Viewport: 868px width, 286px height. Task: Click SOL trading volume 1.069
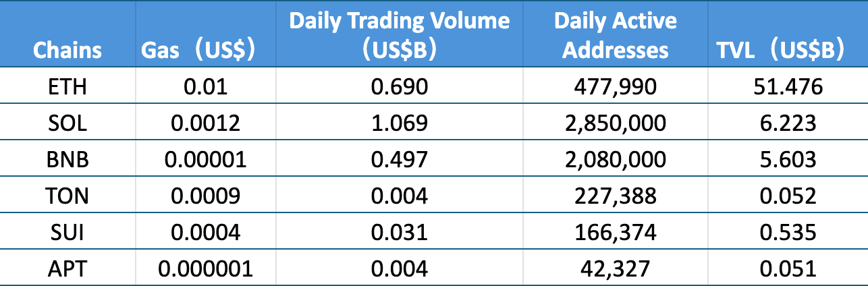pos(399,123)
